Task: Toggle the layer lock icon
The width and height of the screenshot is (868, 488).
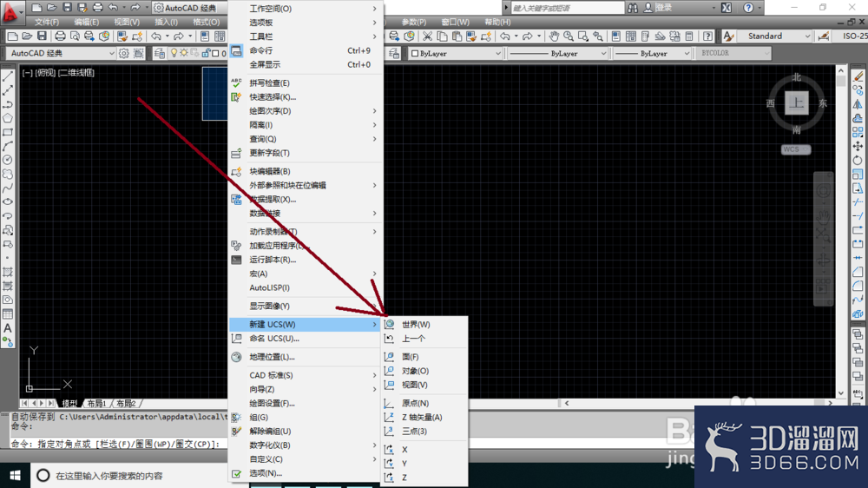Action: [206, 53]
